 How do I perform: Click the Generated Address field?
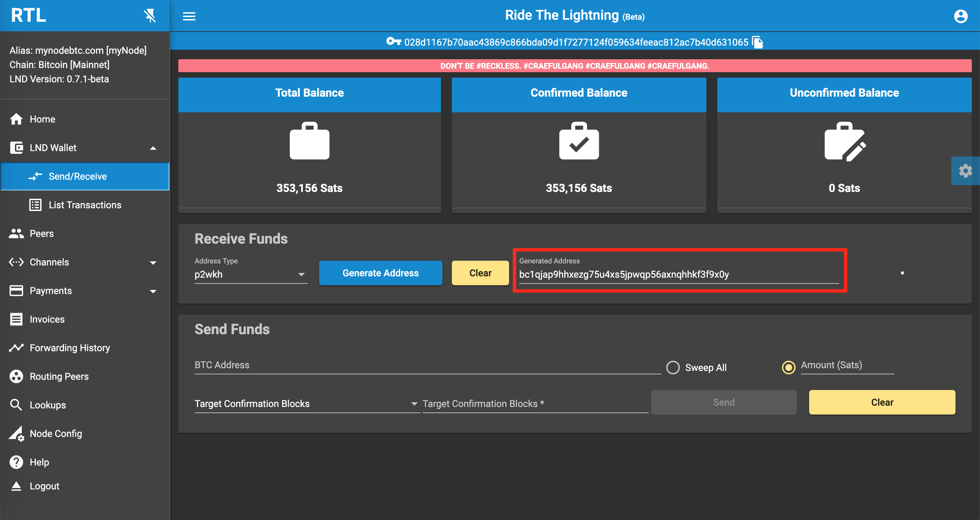pyautogui.click(x=679, y=274)
